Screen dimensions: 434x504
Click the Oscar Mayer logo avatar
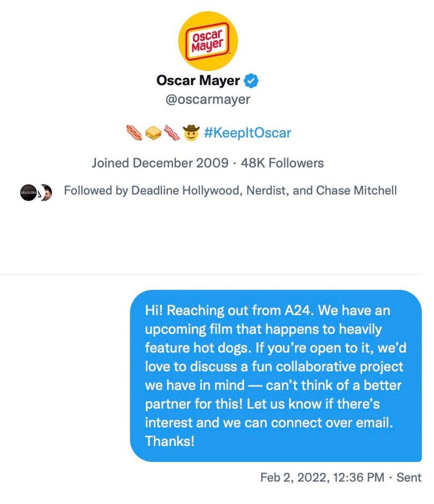[x=208, y=41]
